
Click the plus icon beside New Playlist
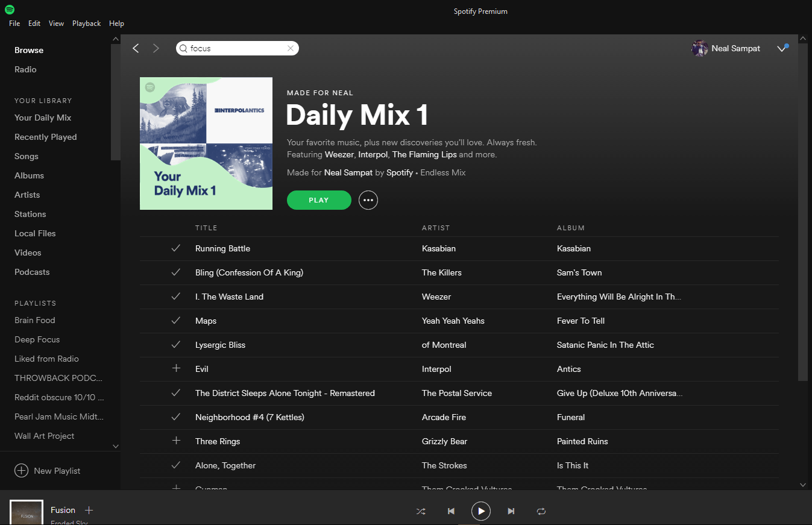(x=22, y=471)
